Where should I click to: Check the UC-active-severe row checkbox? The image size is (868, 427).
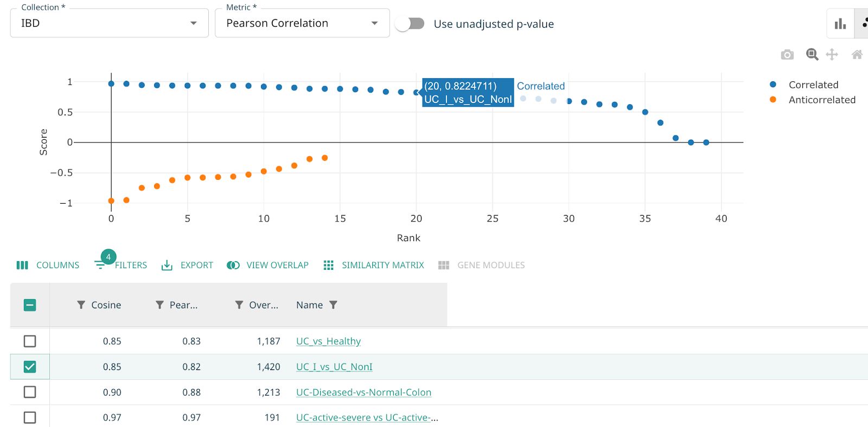(30, 417)
